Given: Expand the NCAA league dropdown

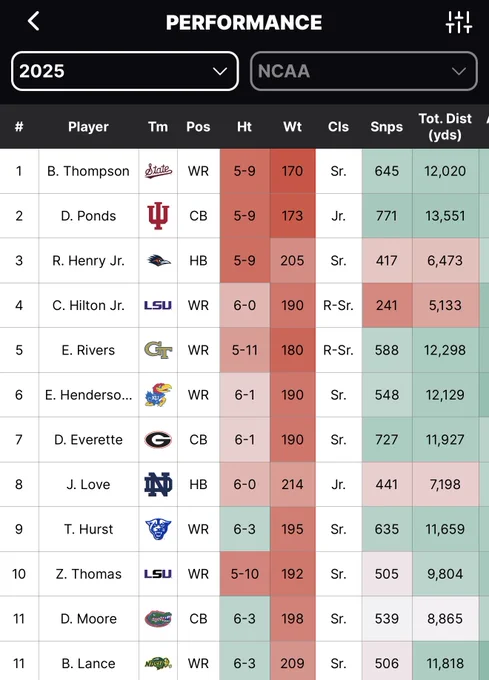Looking at the screenshot, I should (364, 71).
